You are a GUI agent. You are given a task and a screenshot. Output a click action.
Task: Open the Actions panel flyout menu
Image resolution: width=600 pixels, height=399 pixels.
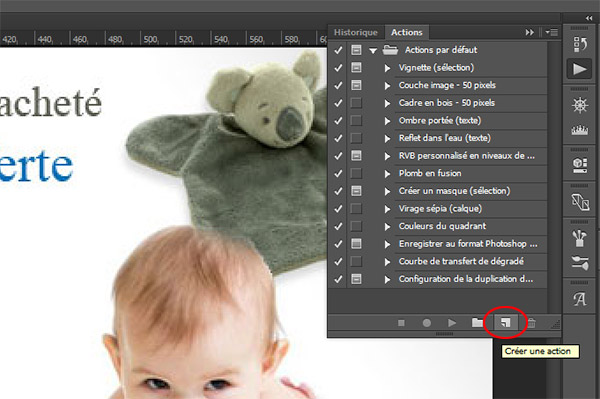point(551,33)
